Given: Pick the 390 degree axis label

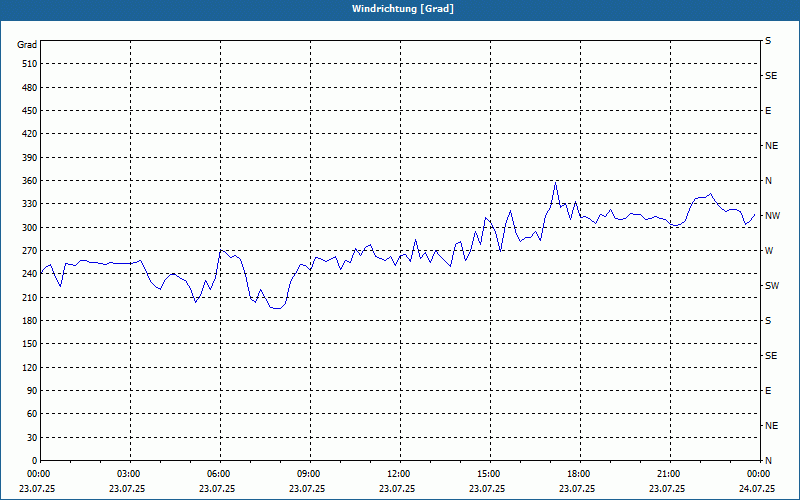Looking at the screenshot, I should 30,157.
